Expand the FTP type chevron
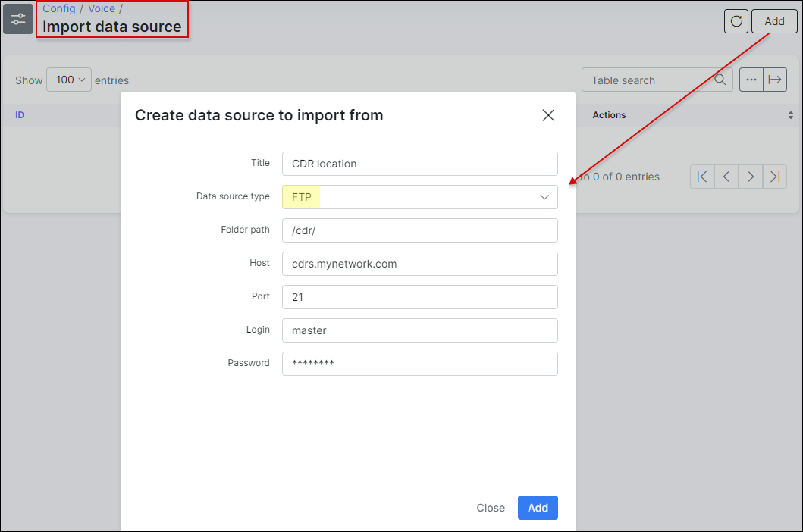 (x=544, y=196)
